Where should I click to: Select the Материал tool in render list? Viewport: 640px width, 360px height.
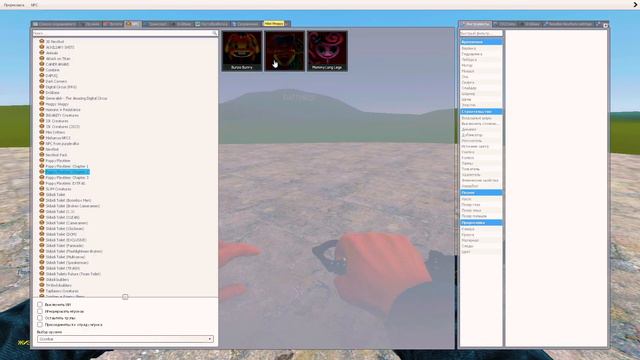point(481,240)
